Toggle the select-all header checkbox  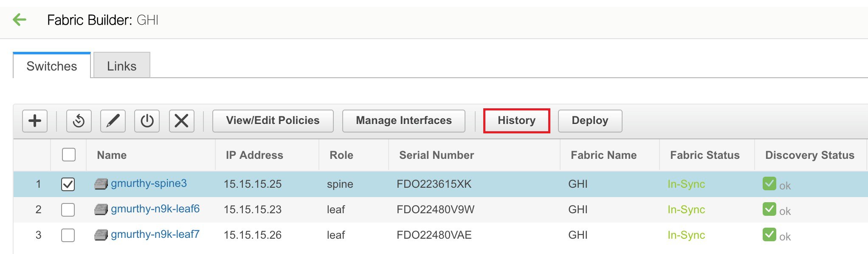pos(69,155)
